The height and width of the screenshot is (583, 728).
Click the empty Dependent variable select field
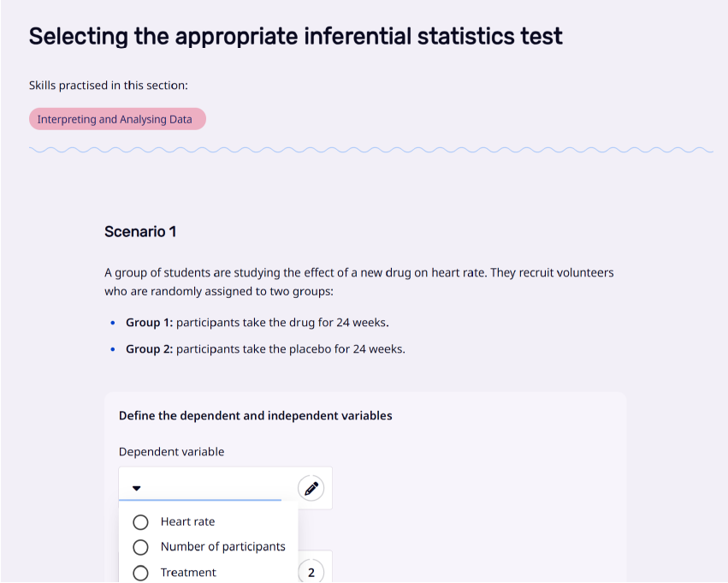[x=200, y=488]
